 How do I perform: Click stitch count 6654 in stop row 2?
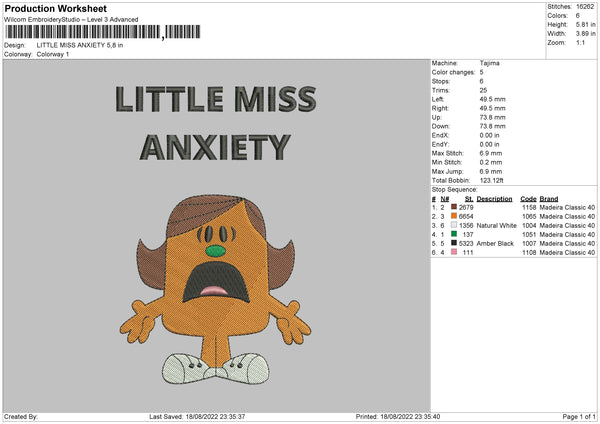[466, 217]
